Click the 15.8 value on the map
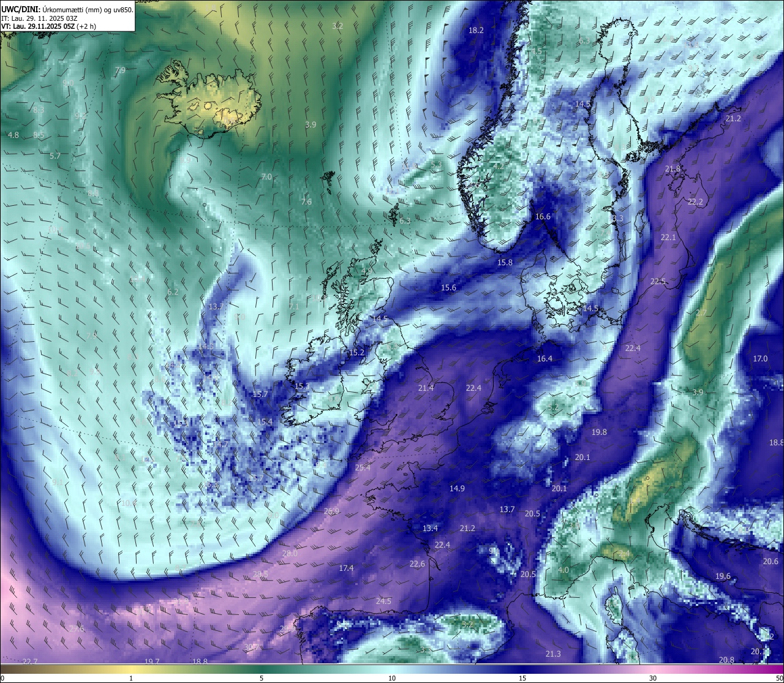The image size is (784, 683). pyautogui.click(x=505, y=262)
